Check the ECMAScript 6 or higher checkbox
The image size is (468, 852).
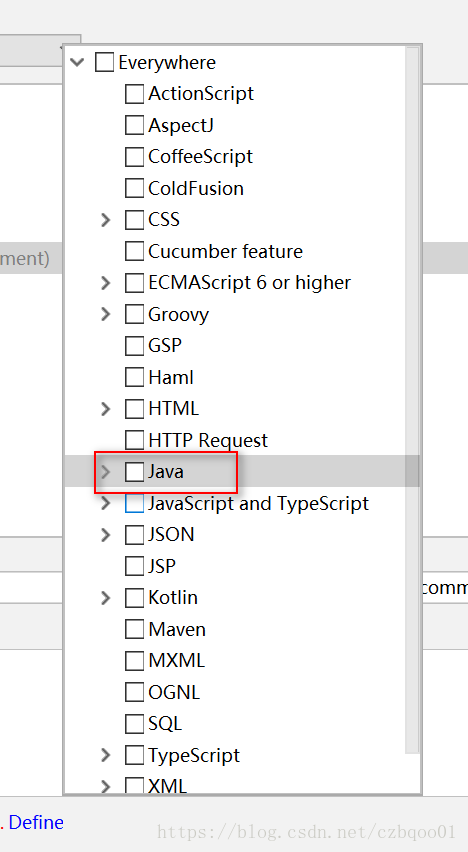tap(134, 283)
